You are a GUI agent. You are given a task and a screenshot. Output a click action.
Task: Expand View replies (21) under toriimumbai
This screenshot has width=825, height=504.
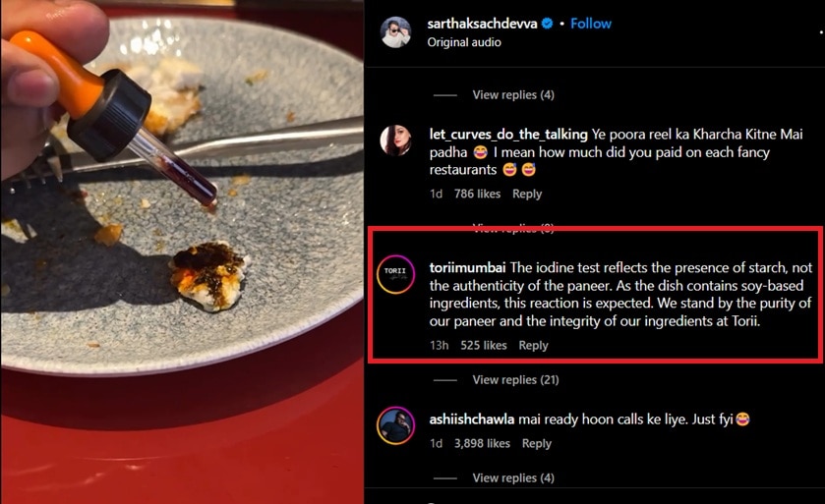(x=515, y=380)
